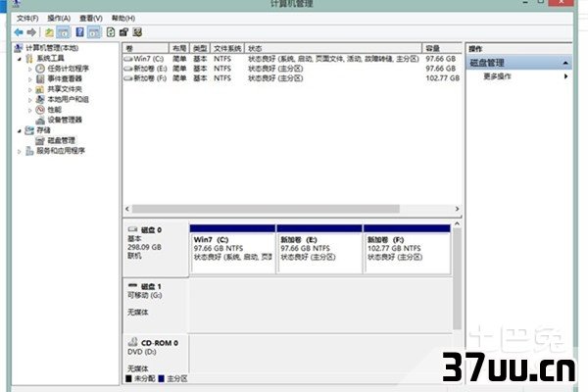Click the 系统工具 tools icon in tree
588x392 pixels.
[x=29, y=59]
